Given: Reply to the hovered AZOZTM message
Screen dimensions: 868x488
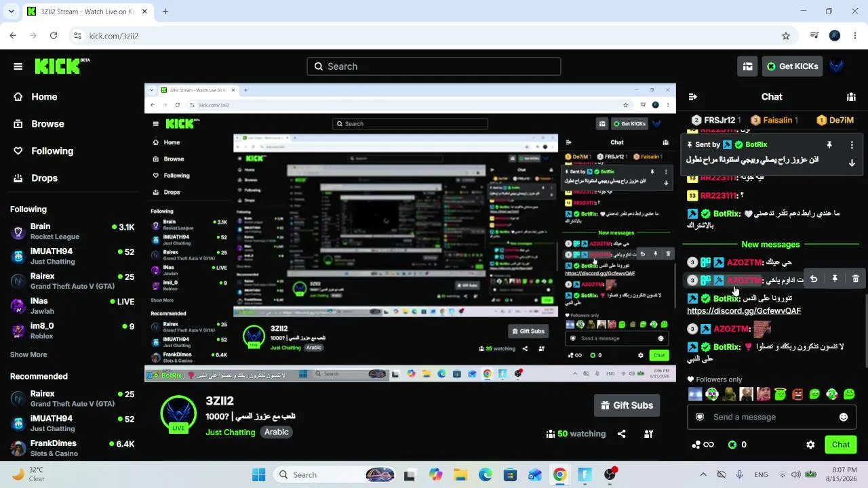Looking at the screenshot, I should (x=814, y=279).
